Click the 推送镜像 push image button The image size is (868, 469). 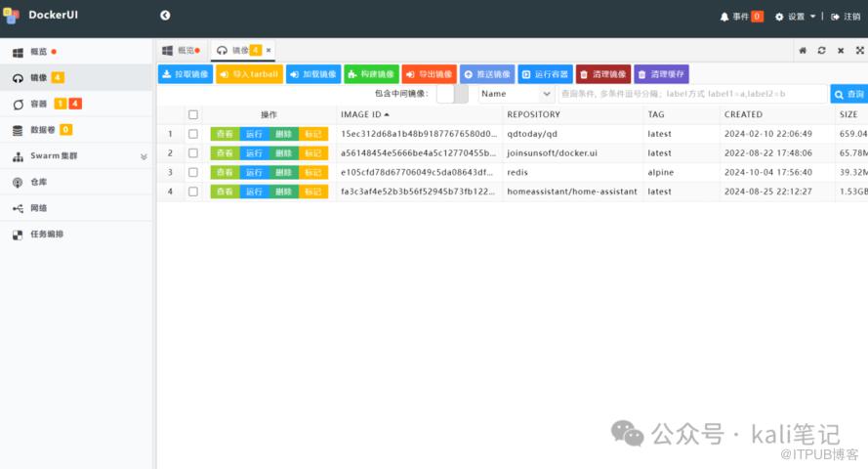point(487,74)
